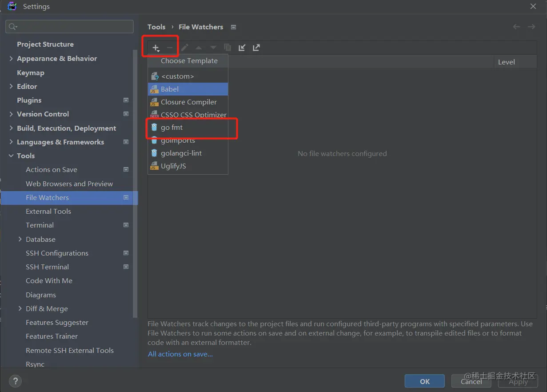The width and height of the screenshot is (547, 392).
Task: Choose the Babel template
Action: (x=188, y=89)
